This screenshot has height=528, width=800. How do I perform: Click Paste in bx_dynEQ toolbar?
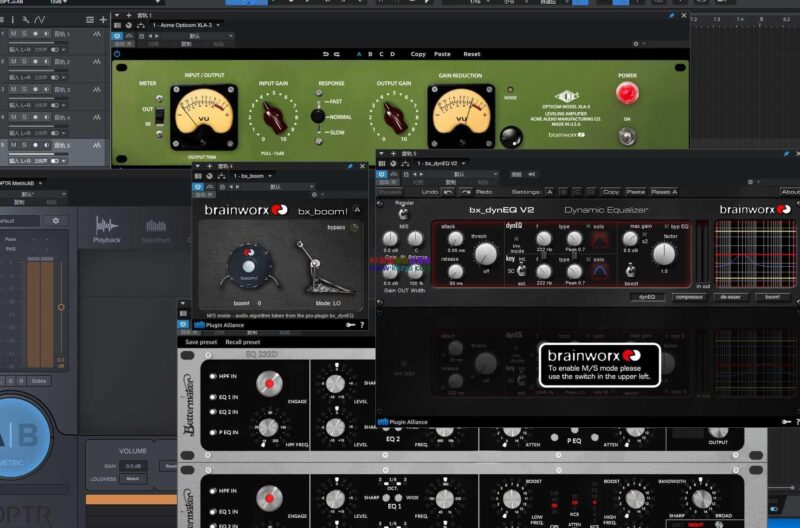pos(635,192)
